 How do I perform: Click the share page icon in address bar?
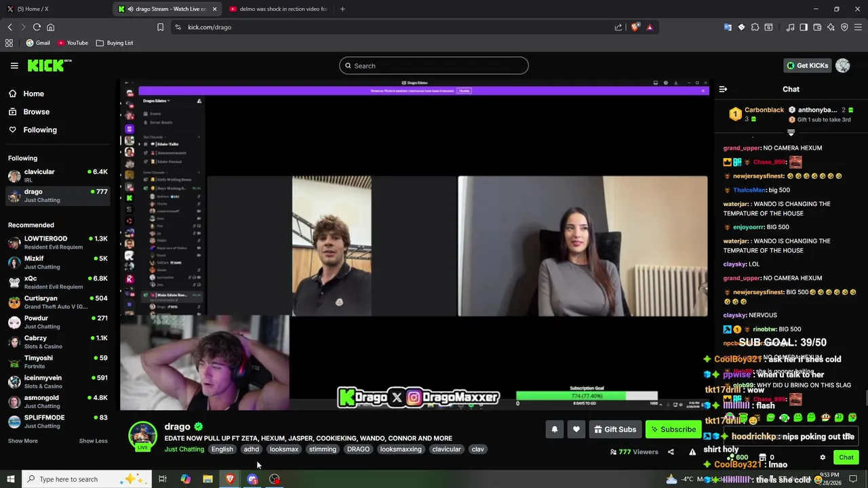click(x=618, y=27)
